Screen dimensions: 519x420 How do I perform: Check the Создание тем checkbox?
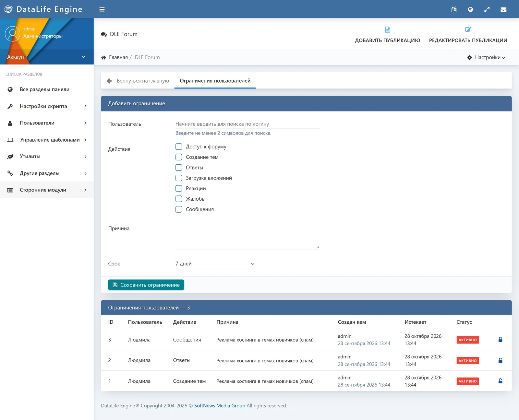[x=179, y=157]
